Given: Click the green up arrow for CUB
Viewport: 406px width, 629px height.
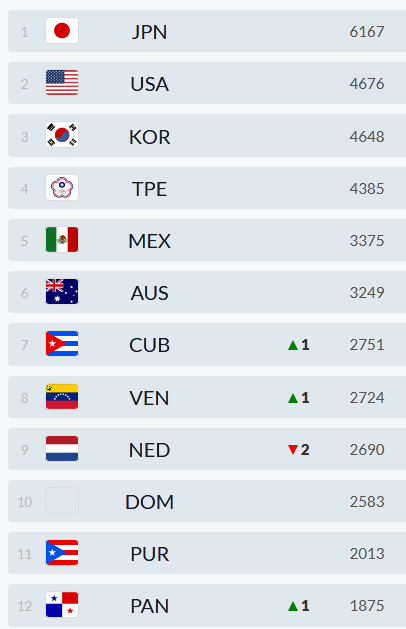Looking at the screenshot, I should 293,345.
